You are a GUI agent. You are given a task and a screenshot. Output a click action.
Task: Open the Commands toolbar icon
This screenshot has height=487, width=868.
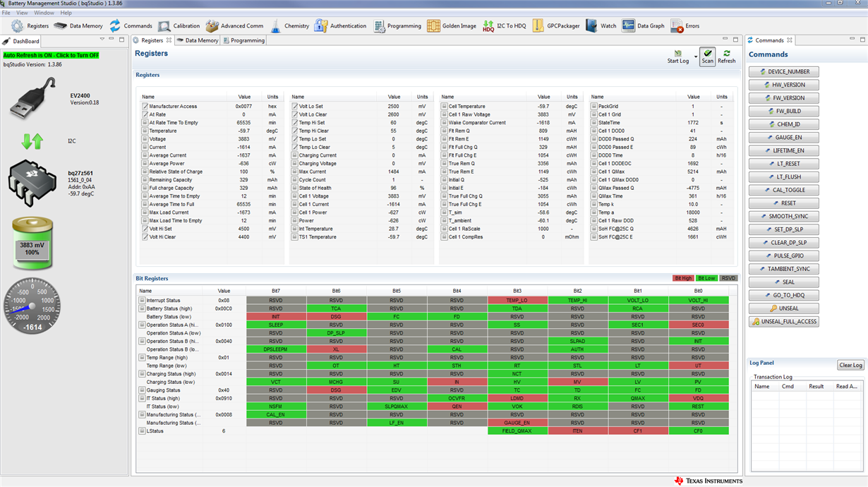coord(114,26)
